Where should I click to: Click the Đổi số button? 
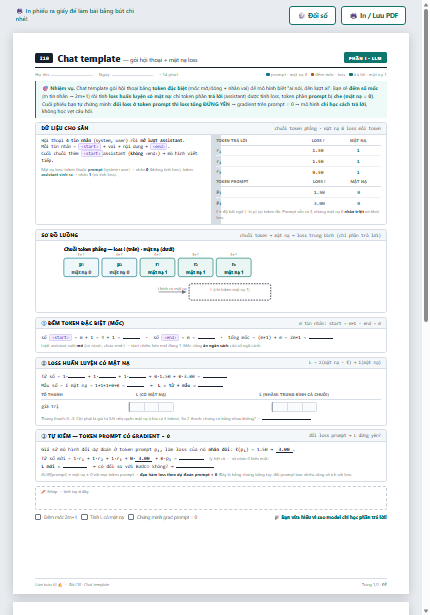312,16
